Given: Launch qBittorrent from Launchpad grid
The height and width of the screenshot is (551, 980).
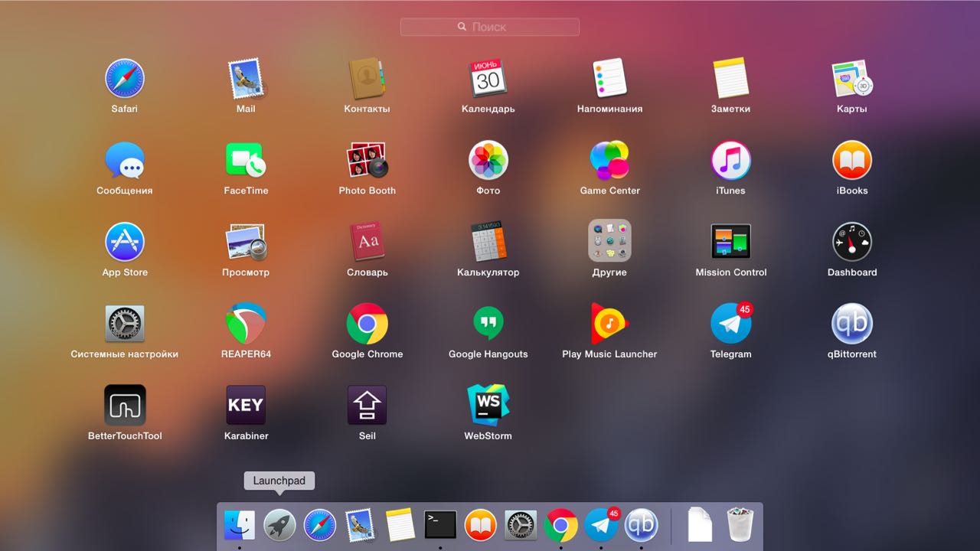Looking at the screenshot, I should tap(852, 324).
